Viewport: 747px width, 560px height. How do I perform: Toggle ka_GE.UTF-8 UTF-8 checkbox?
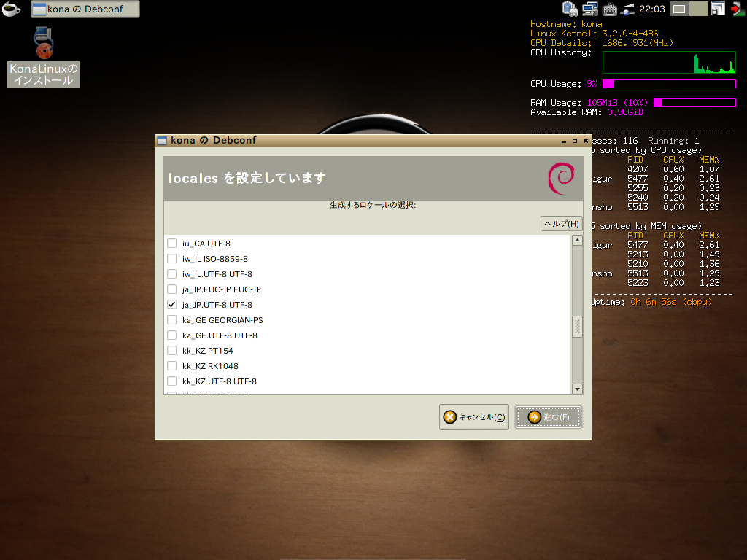tap(172, 335)
